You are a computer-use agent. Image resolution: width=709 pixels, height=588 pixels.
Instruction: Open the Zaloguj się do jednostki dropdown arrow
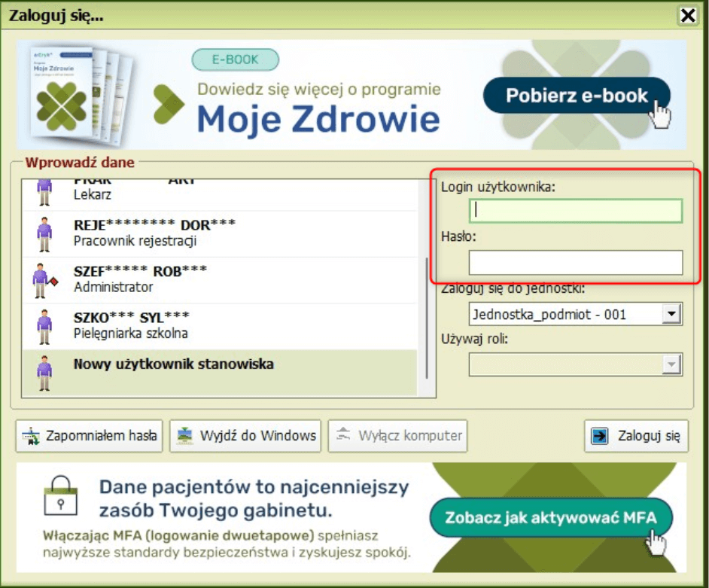(x=672, y=313)
